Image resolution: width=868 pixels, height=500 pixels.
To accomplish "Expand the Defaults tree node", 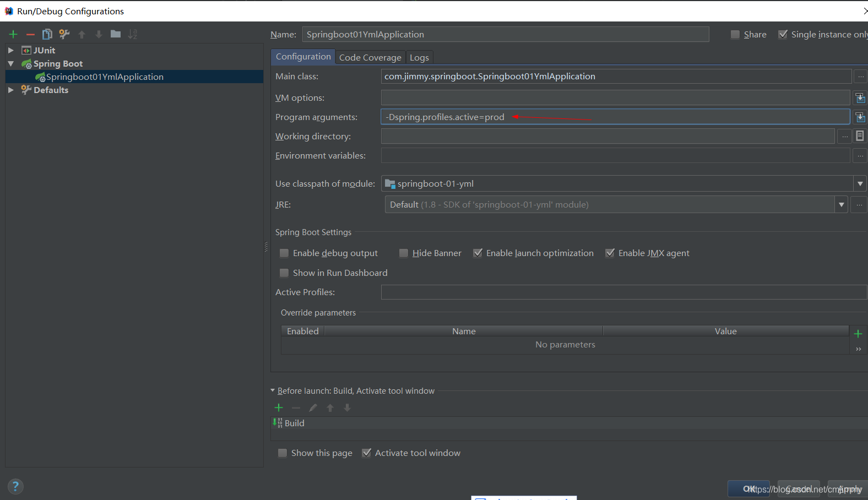I will coord(10,90).
